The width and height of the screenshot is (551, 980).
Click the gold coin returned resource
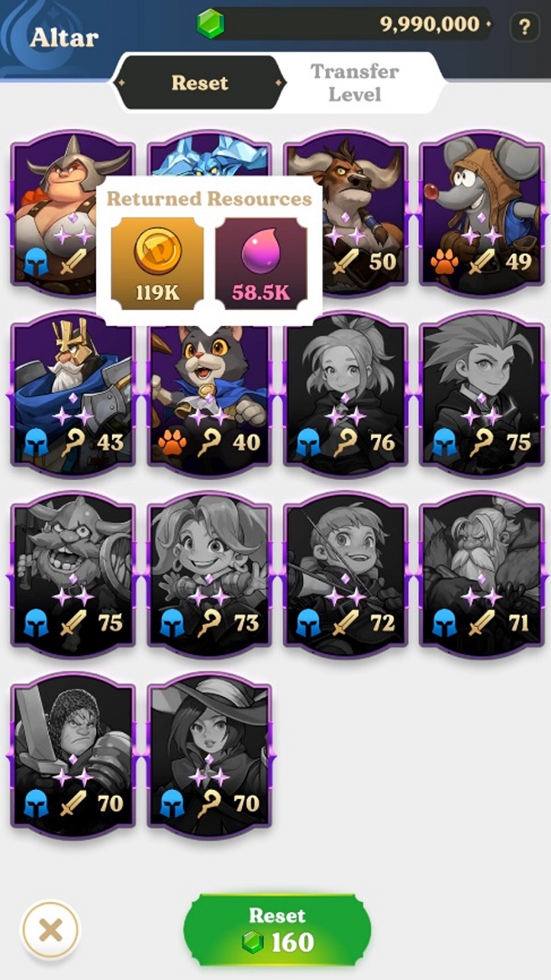point(157,263)
